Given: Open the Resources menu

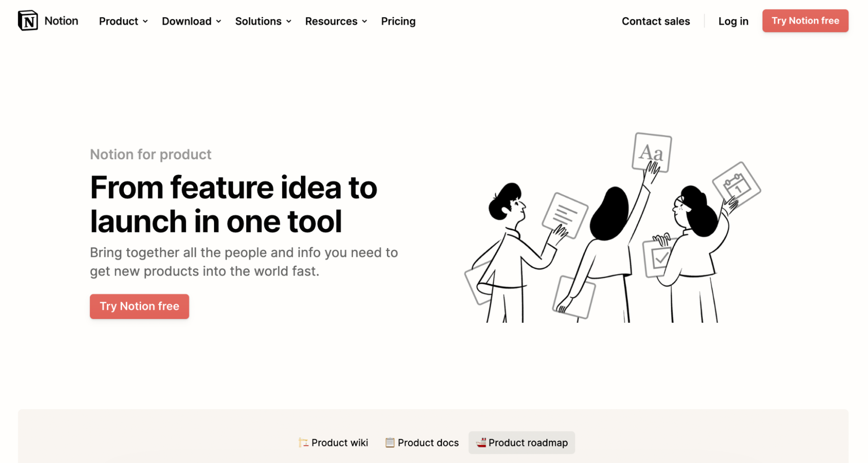Looking at the screenshot, I should pos(336,21).
